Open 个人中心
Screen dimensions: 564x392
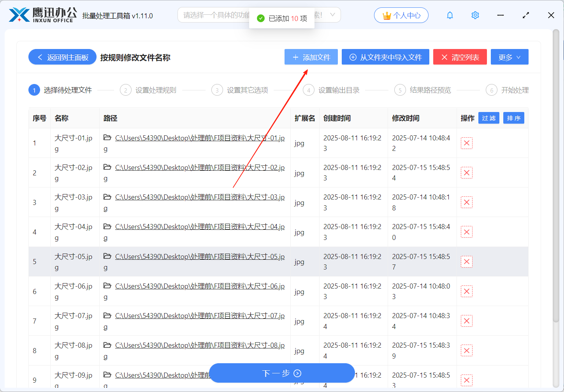[x=401, y=15]
